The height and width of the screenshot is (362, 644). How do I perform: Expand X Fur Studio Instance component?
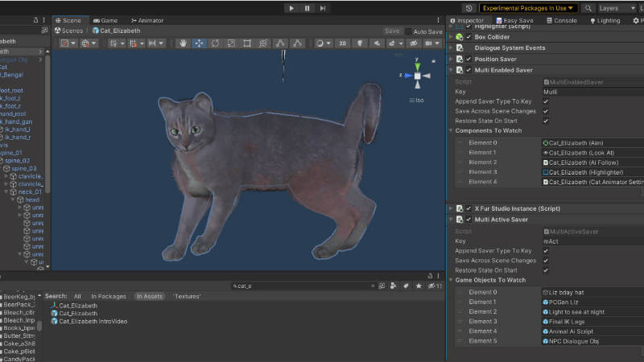point(451,208)
